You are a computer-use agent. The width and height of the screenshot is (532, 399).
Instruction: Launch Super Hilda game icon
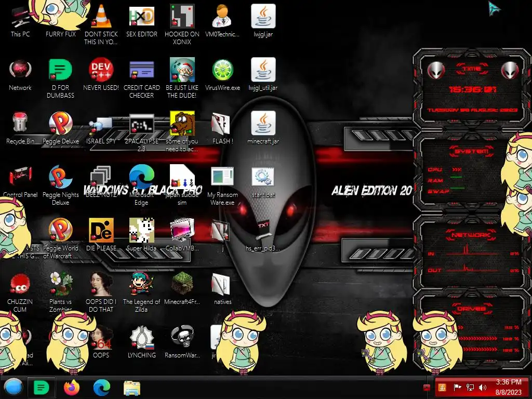tap(141, 230)
